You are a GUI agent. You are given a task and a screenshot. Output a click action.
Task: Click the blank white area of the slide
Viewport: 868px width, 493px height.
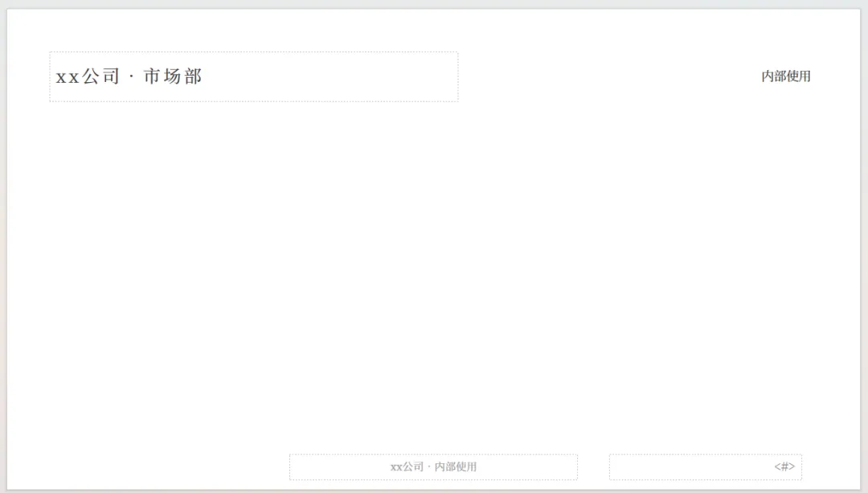433,266
